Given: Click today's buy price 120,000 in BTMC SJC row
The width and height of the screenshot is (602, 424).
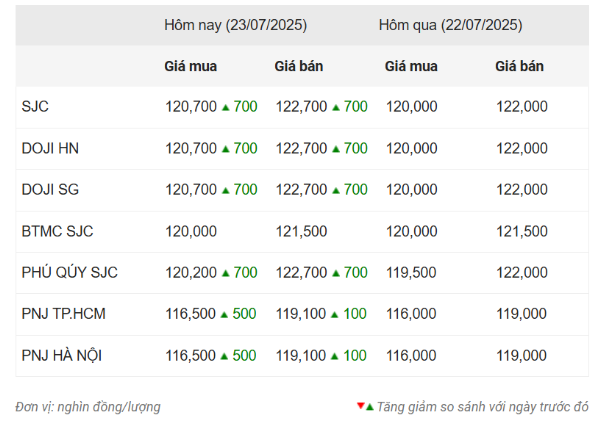Looking at the screenshot, I should point(191,231).
